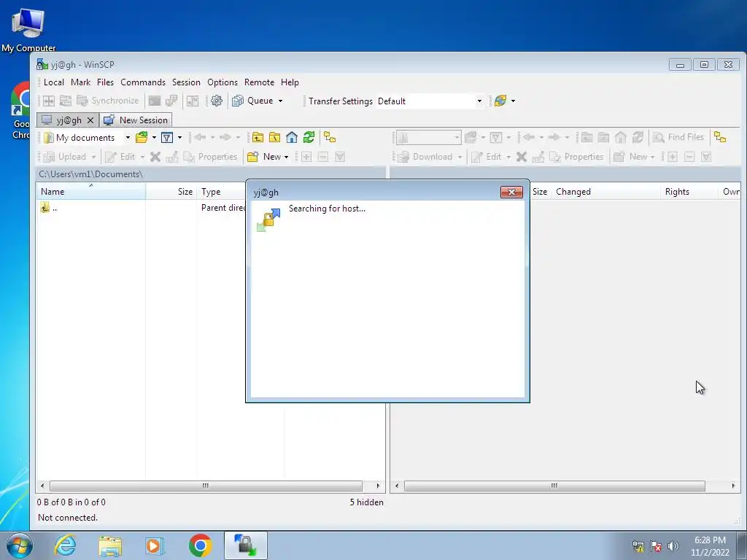Toggle the local directory tree icon
The image size is (747, 560).
(330, 138)
